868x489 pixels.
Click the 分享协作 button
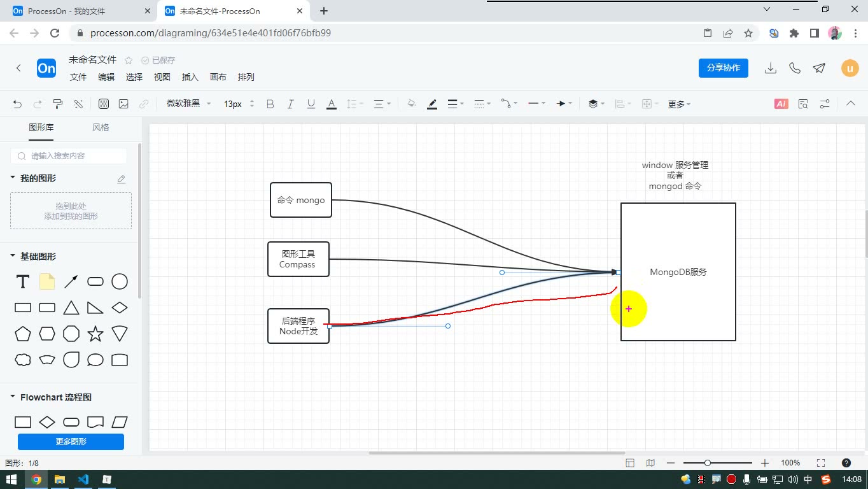coord(724,68)
